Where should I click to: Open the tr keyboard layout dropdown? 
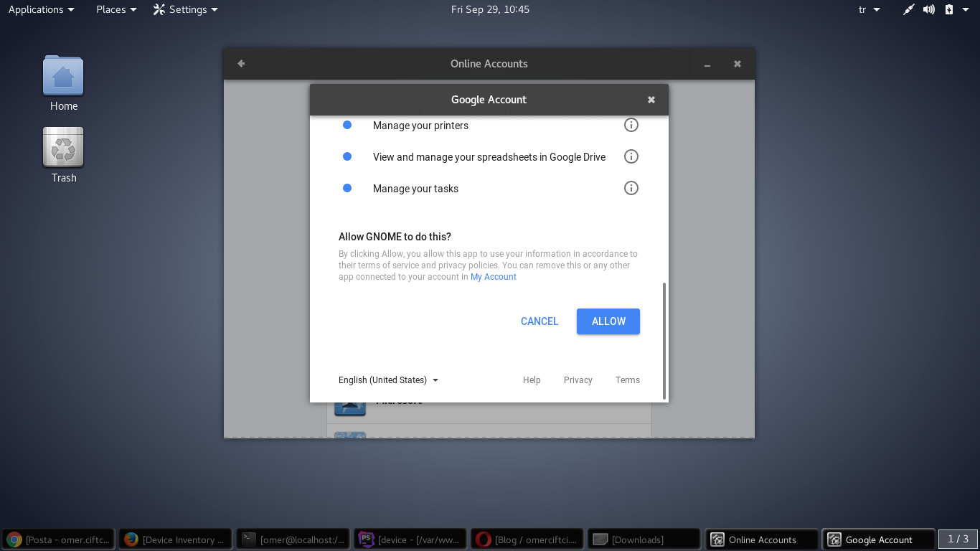click(869, 9)
